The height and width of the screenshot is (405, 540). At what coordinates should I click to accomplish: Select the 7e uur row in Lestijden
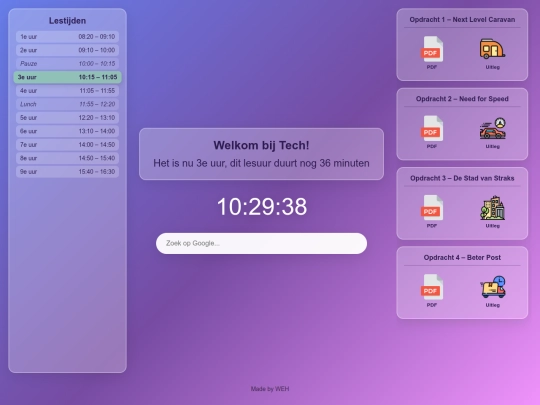(68, 145)
